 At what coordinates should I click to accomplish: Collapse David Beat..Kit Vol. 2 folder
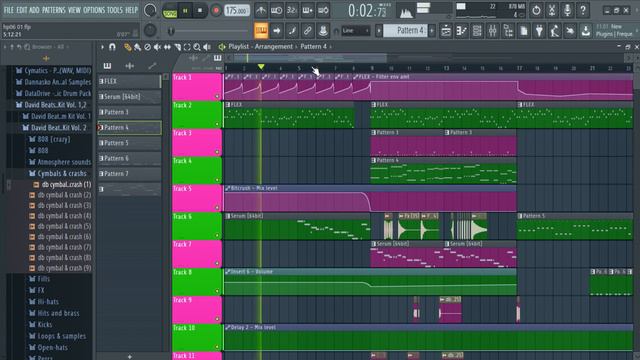(54, 128)
